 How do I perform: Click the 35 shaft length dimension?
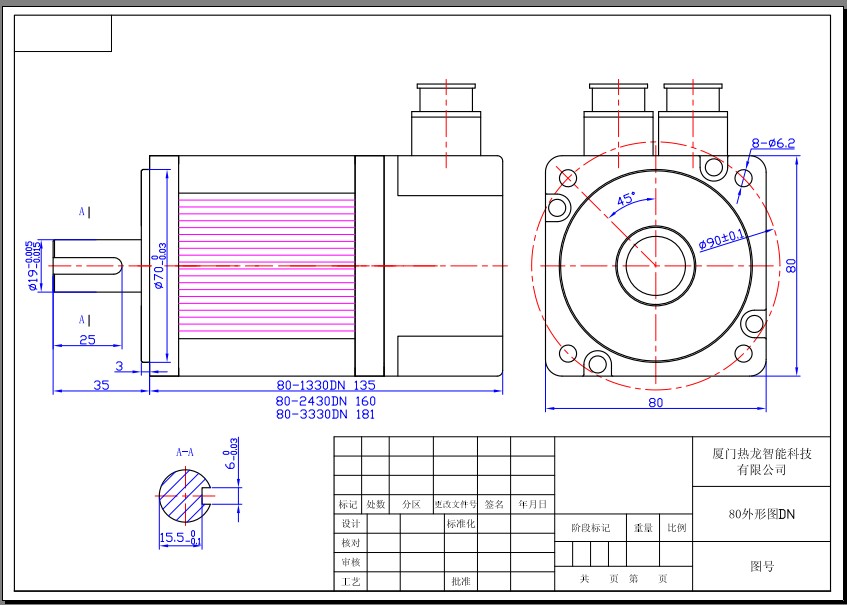pos(100,385)
